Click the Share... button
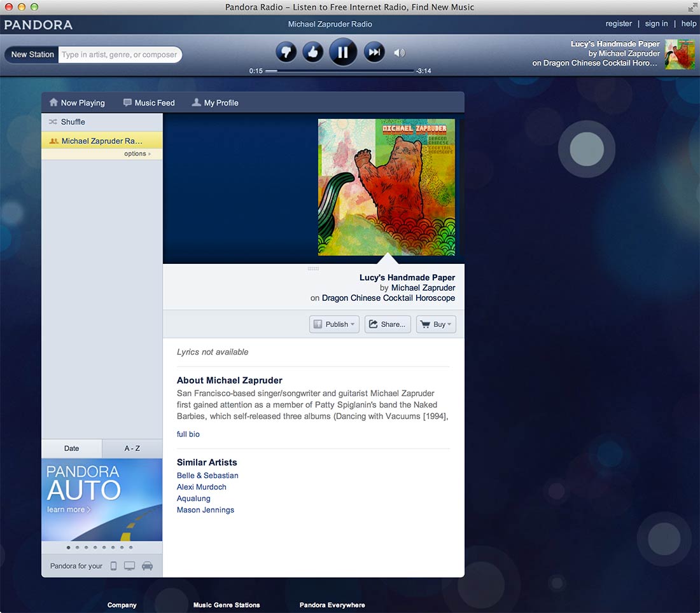 click(x=388, y=324)
